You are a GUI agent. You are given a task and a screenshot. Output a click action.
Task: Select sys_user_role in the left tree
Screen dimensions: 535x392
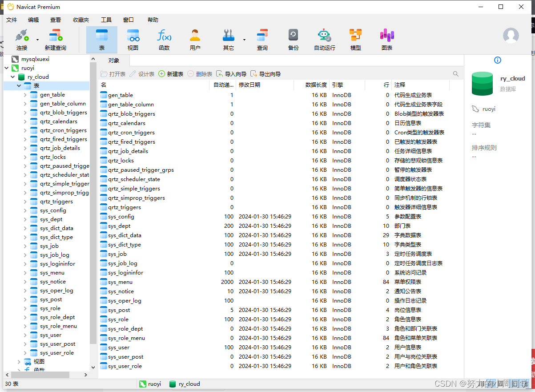click(x=56, y=353)
